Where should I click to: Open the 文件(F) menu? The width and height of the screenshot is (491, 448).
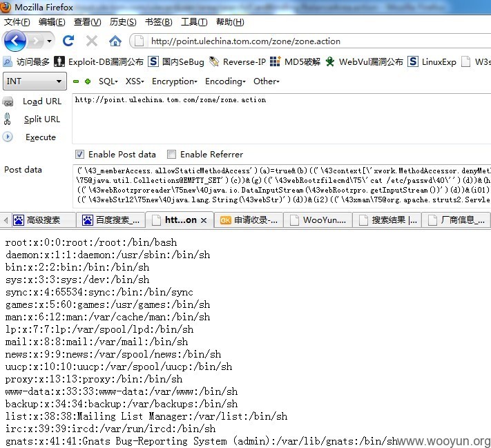17,22
